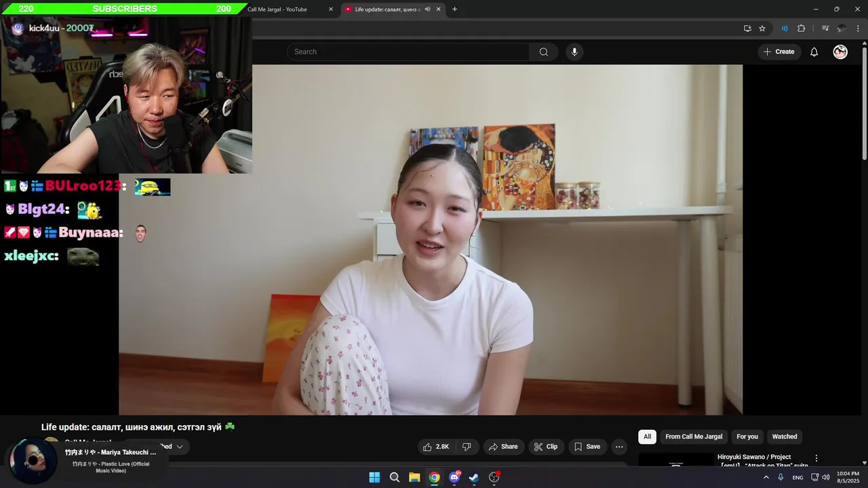Click the streamer webcam overlay
This screenshot has height=488, width=868.
(126, 95)
